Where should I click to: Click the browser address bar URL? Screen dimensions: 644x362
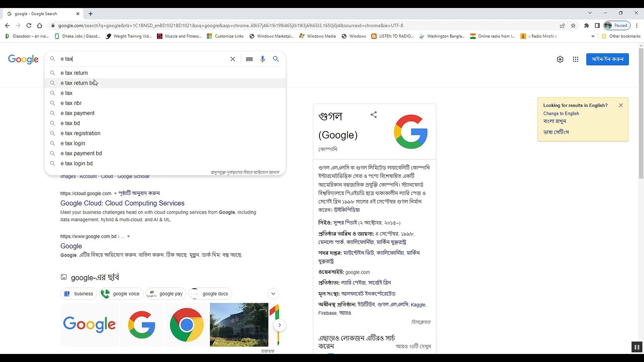pos(230,26)
